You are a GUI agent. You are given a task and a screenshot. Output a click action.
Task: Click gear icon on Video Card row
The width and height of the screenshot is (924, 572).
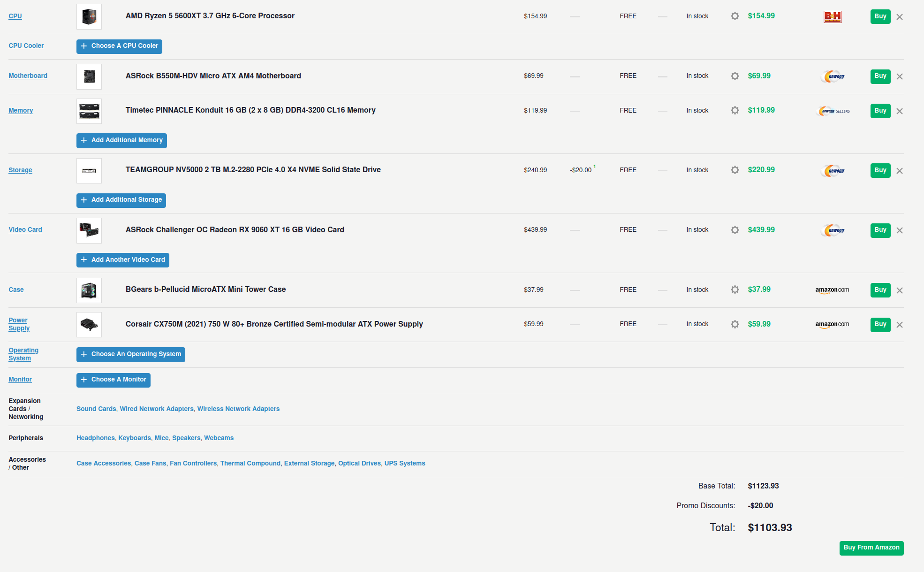[x=735, y=230]
